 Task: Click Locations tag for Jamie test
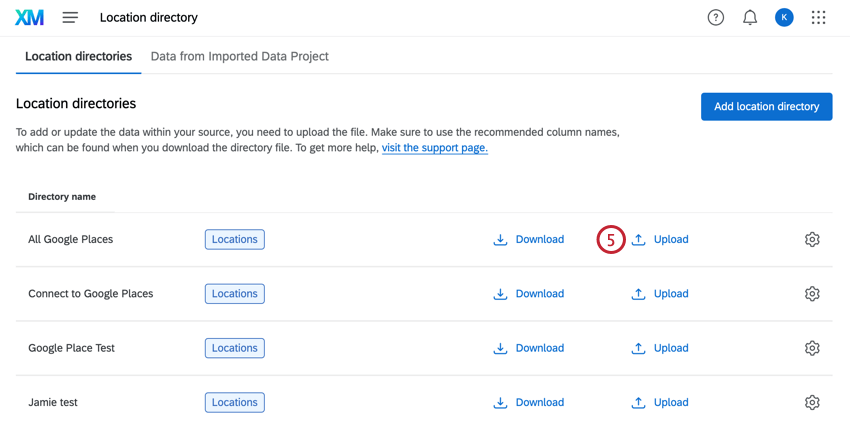(235, 402)
